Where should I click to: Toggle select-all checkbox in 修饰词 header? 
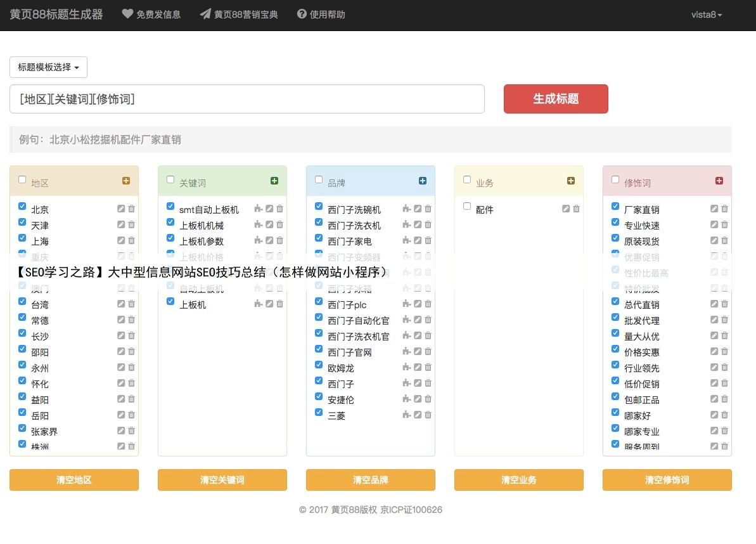tap(615, 179)
